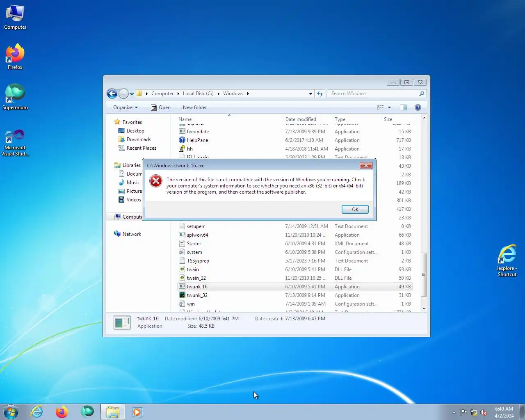Click the file list scroll-up arrow

[x=424, y=118]
